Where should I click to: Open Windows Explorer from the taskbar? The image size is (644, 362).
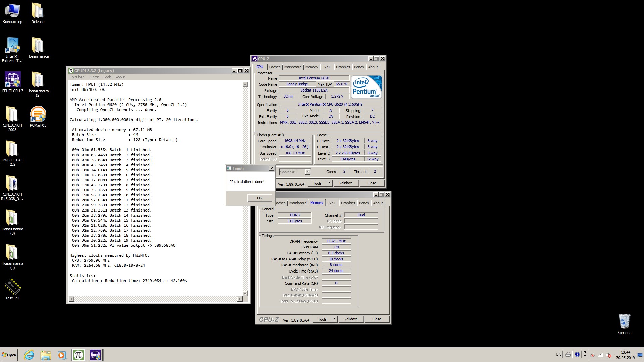[x=45, y=355]
